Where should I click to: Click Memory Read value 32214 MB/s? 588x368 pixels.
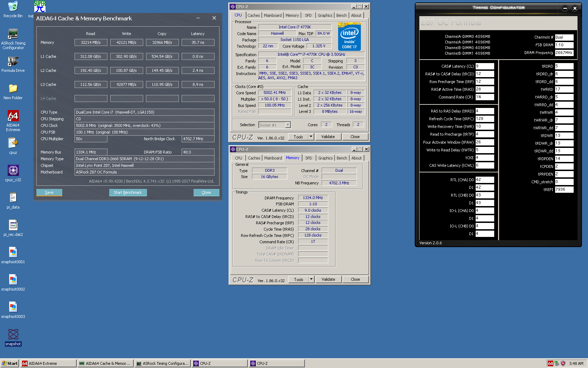(x=91, y=42)
